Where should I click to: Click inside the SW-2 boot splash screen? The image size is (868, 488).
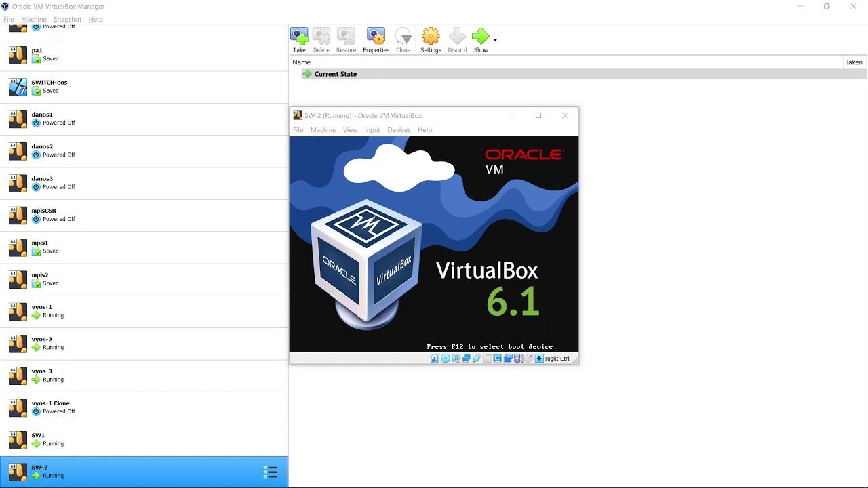(434, 244)
